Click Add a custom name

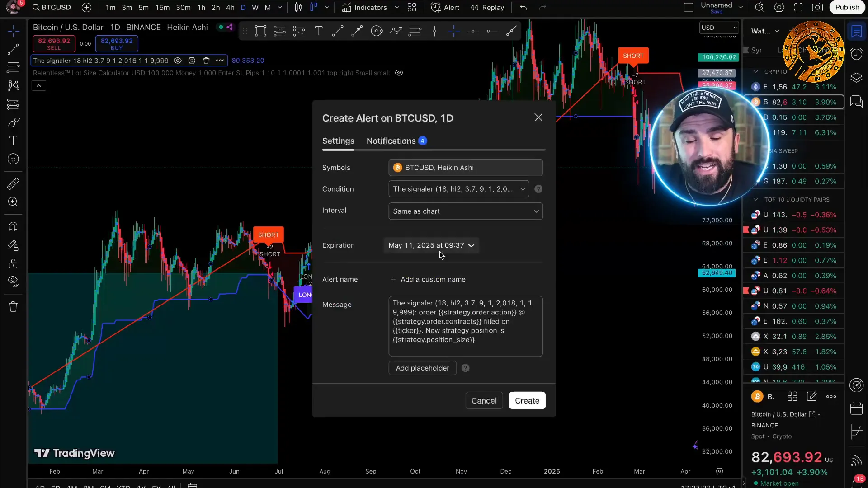428,279
